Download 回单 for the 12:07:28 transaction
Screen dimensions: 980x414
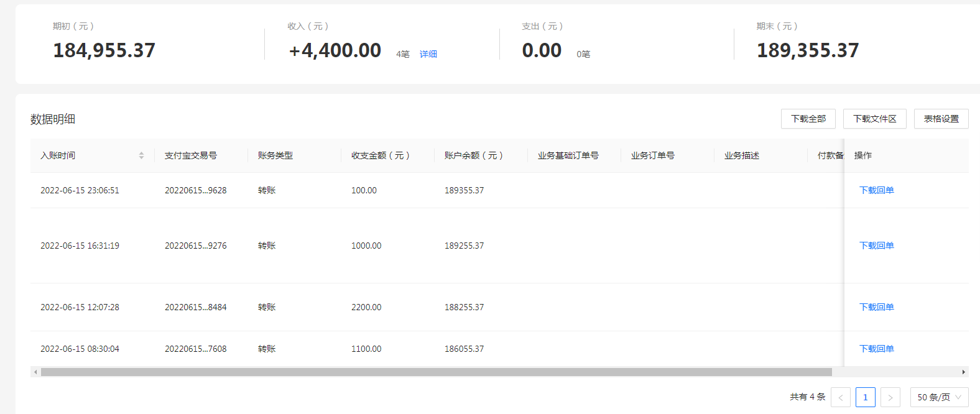point(877,307)
